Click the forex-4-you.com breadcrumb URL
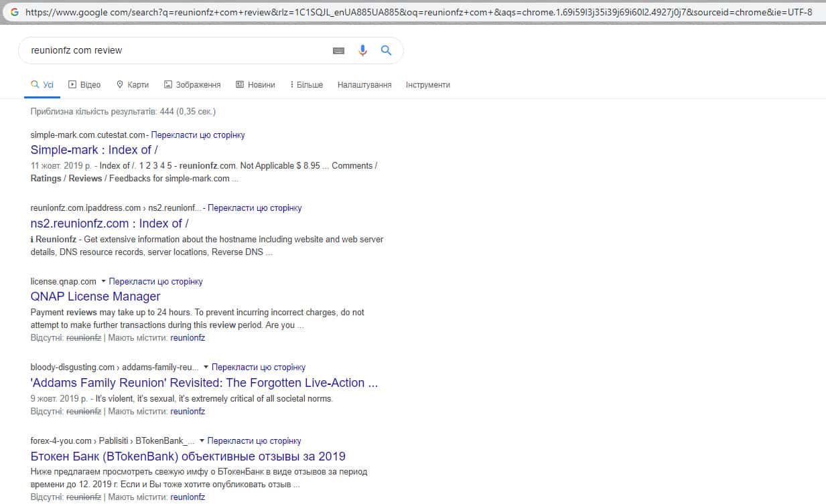 click(113, 441)
